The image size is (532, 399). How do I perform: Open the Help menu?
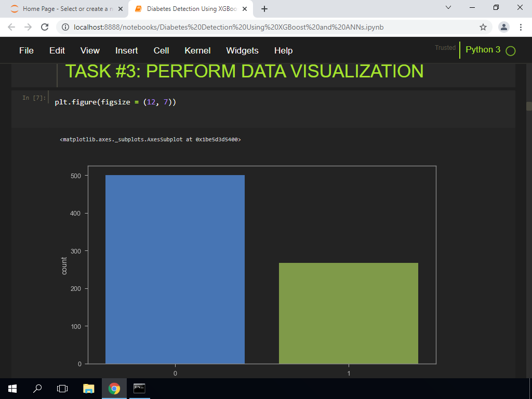283,50
